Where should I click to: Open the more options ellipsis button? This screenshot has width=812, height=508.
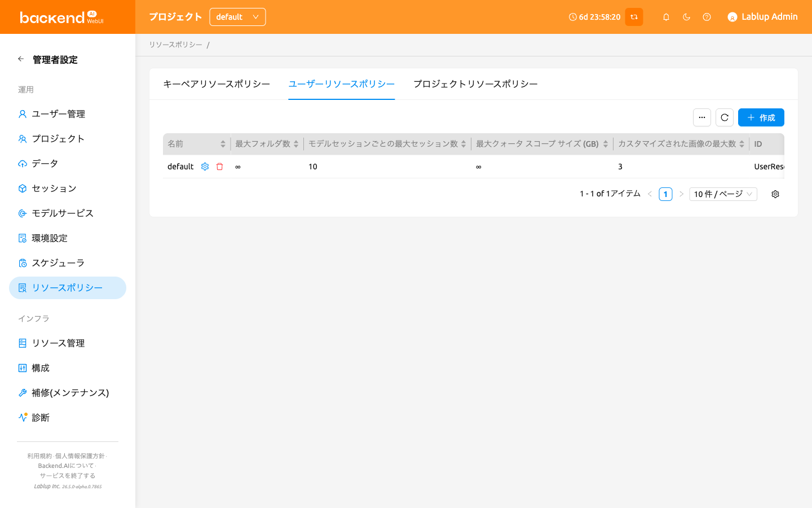tap(702, 117)
